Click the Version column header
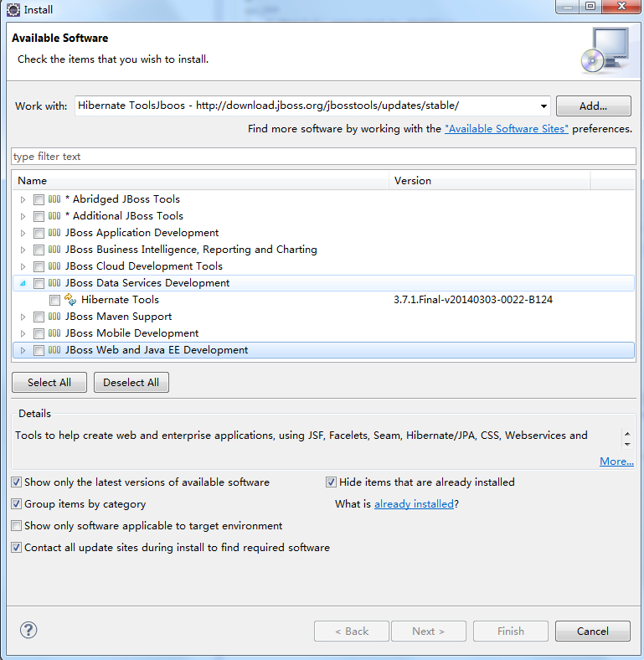The image size is (644, 660). pos(490,181)
